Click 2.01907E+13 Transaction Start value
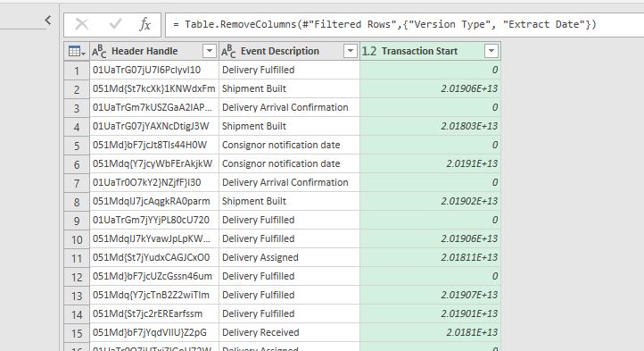 (469, 295)
